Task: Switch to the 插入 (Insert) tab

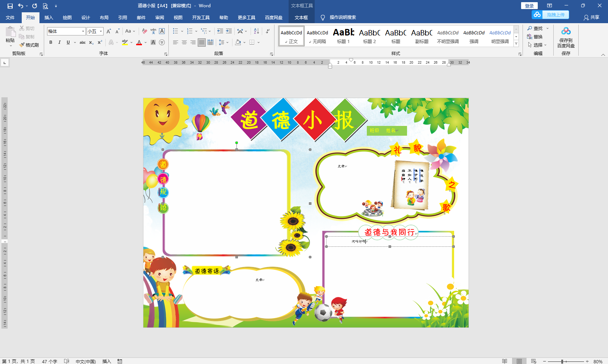Action: (49, 17)
